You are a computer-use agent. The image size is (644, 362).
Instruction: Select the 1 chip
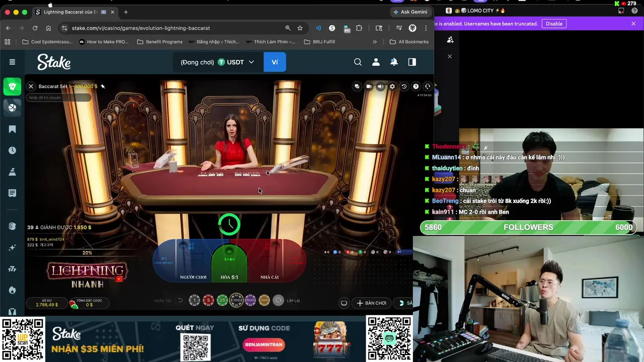click(194, 301)
